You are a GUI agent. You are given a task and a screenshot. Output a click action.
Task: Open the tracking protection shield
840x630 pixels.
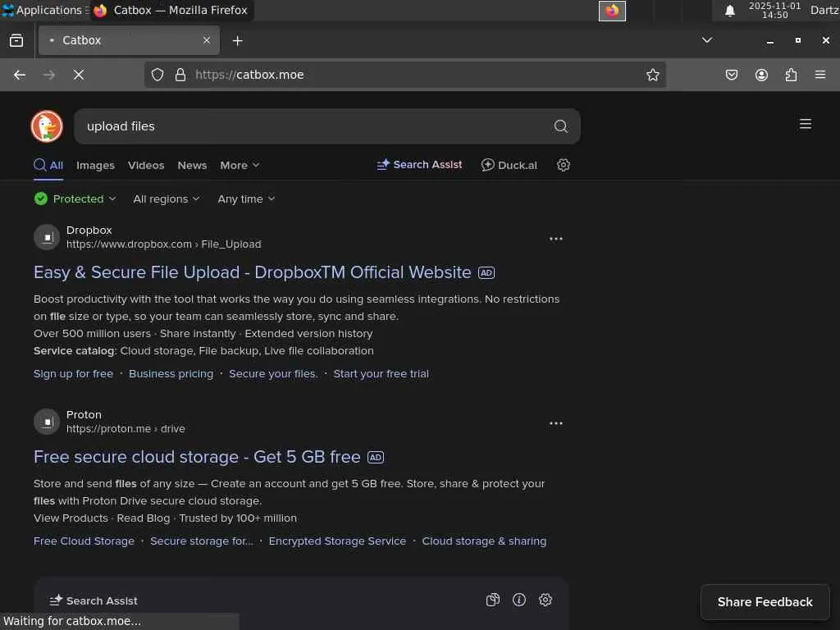click(x=157, y=75)
